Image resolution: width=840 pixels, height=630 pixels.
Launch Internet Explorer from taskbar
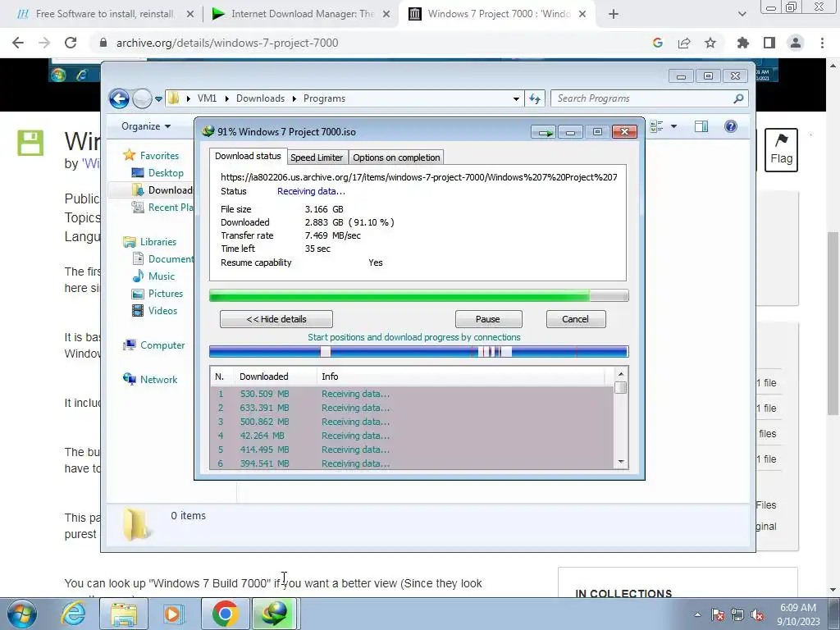tap(73, 614)
